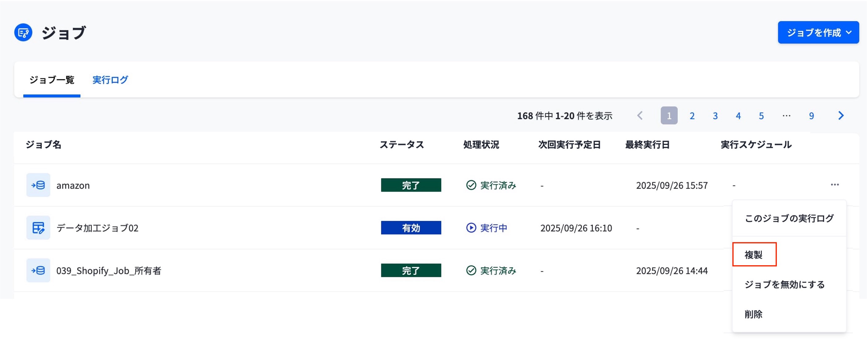The width and height of the screenshot is (868, 340).
Task: Click the 実行中 status text
Action: (493, 228)
